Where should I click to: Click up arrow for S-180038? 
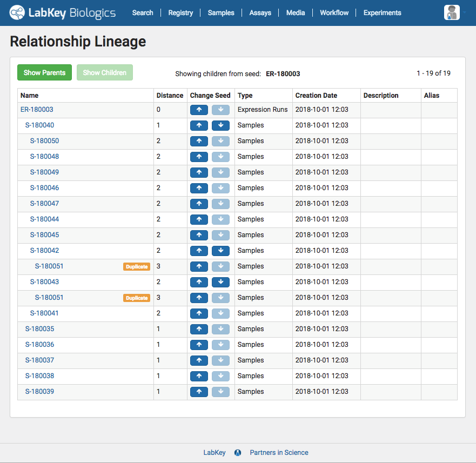(x=199, y=376)
